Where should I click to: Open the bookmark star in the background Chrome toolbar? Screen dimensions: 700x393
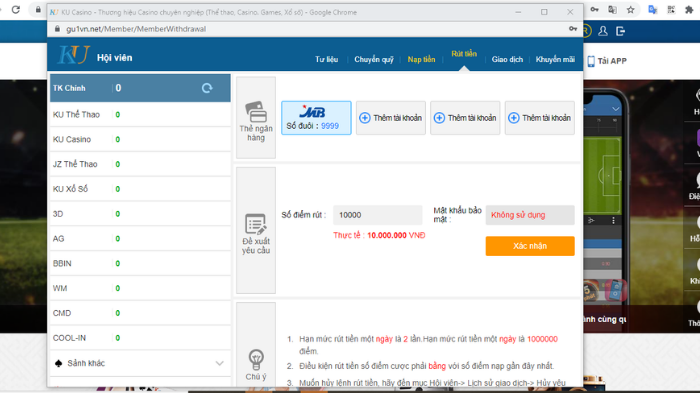coord(630,10)
